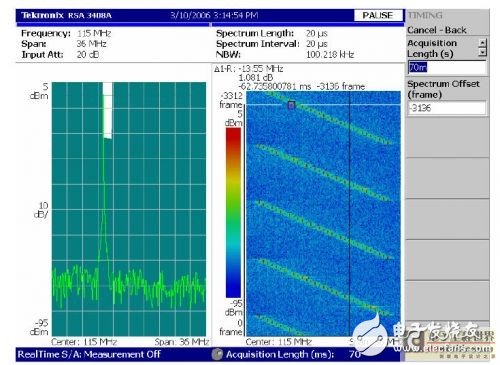This screenshot has width=500, height=365.
Task: Click the Tektronix RSA 3408A title label
Action: [66, 15]
